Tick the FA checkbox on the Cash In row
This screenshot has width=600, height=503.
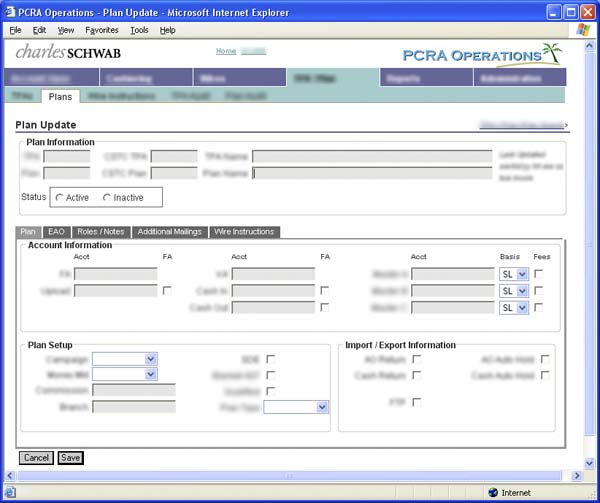tap(324, 291)
